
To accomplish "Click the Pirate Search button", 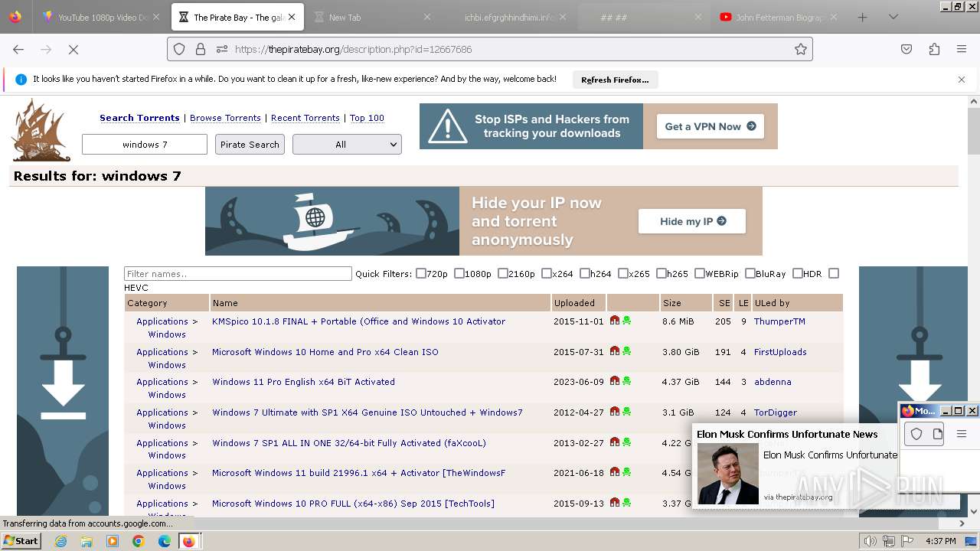I will pyautogui.click(x=250, y=145).
